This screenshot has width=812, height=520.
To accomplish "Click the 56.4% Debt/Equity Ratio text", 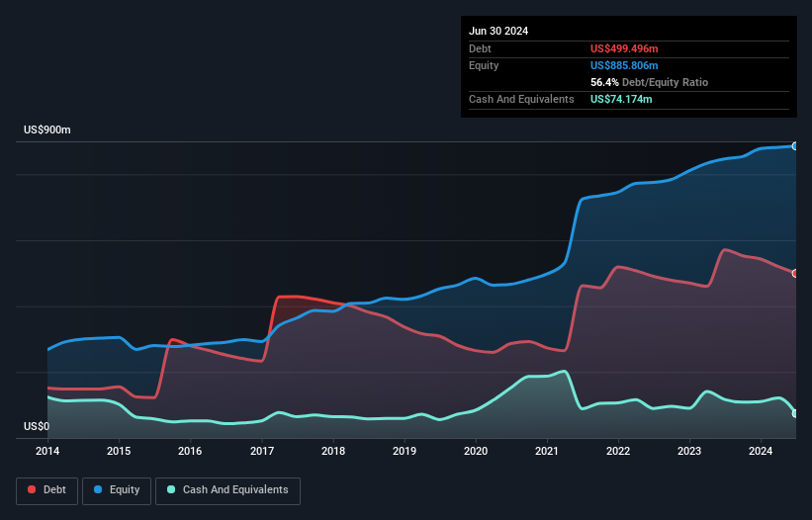I will click(x=649, y=82).
